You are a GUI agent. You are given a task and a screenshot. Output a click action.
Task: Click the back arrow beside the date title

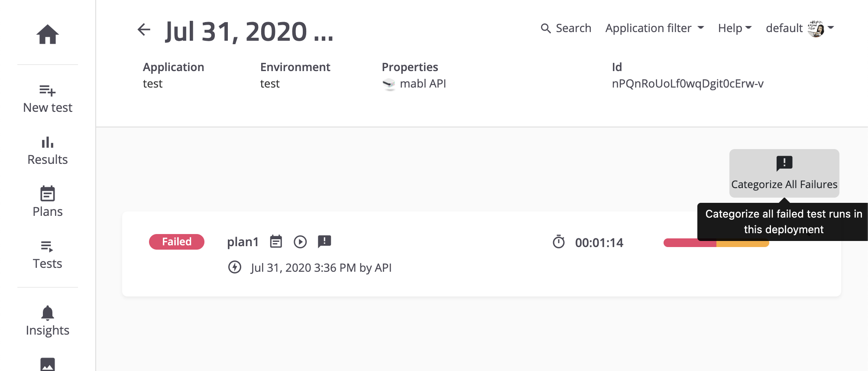click(144, 30)
